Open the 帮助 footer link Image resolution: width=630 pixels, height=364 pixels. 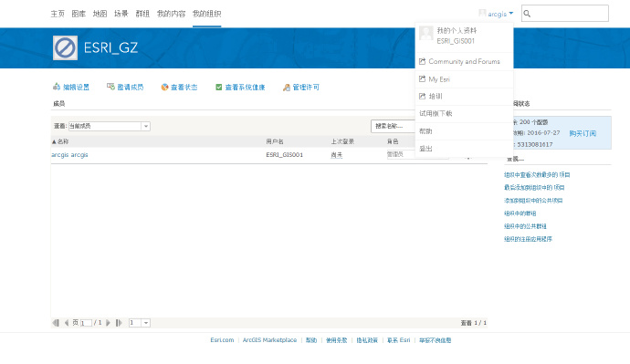pyautogui.click(x=311, y=340)
